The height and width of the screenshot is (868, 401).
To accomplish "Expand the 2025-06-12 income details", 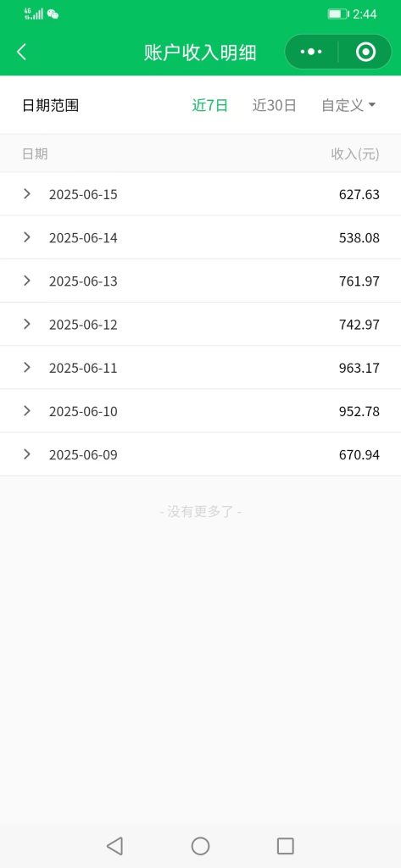I will tap(200, 324).
